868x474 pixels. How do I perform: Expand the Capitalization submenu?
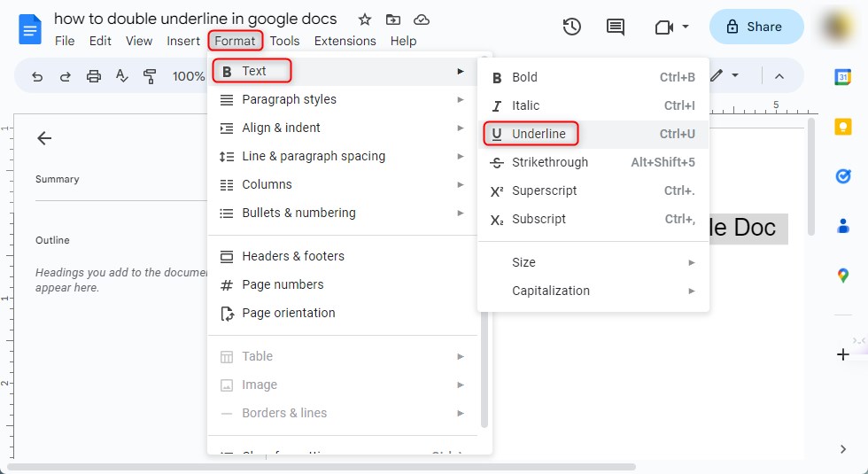[593, 291]
